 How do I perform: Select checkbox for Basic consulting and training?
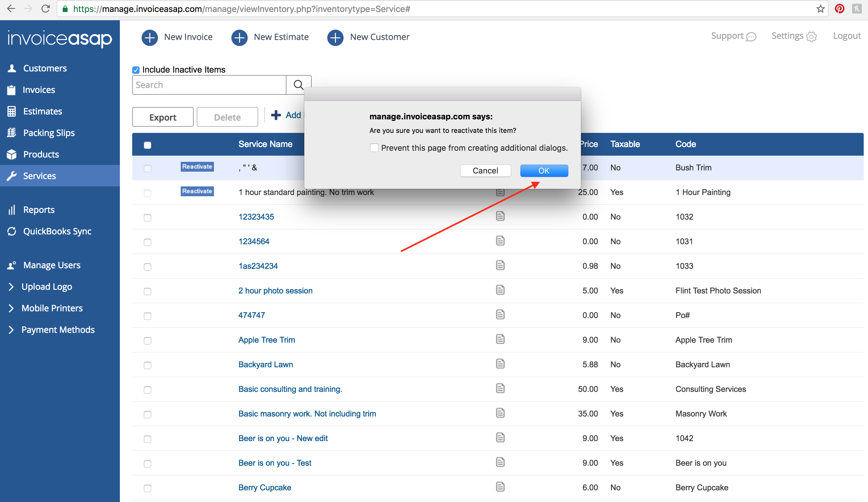pos(148,390)
